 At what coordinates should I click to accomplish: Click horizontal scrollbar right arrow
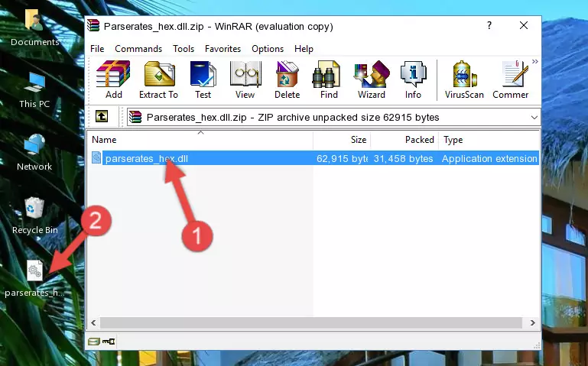[x=532, y=322]
